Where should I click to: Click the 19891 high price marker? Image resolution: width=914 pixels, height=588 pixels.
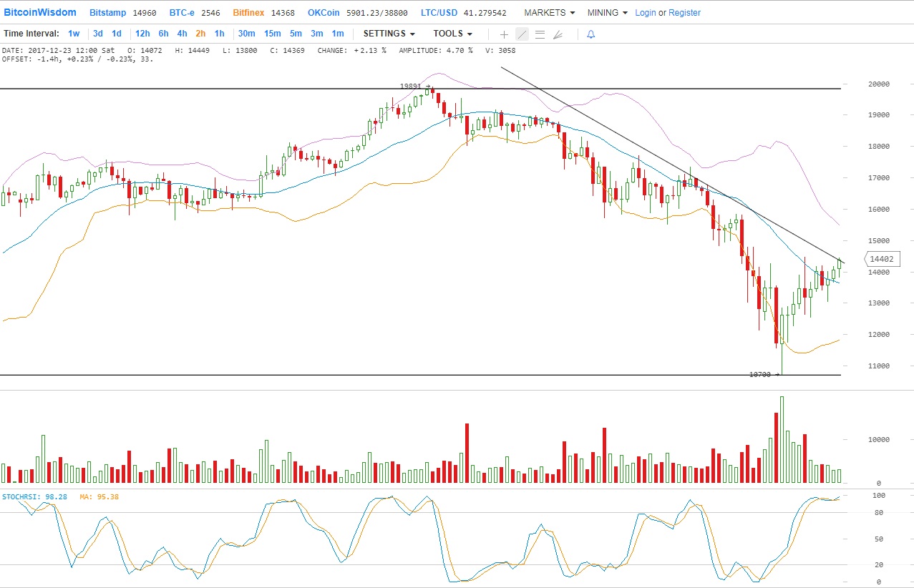coord(414,87)
